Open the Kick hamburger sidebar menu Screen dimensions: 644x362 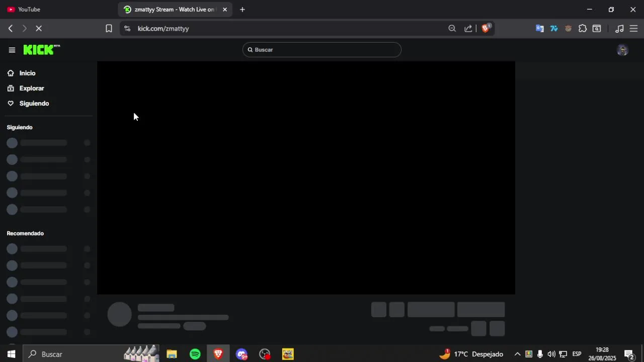tap(12, 50)
